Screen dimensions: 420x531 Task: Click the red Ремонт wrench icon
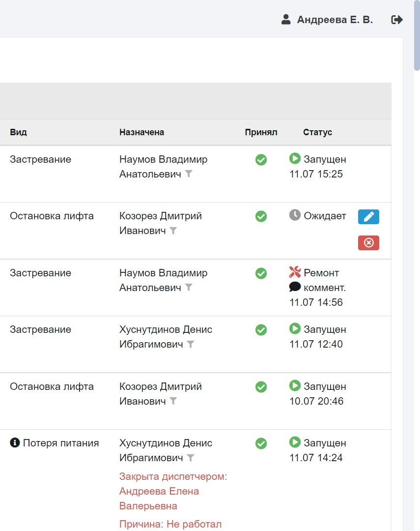pyautogui.click(x=295, y=272)
